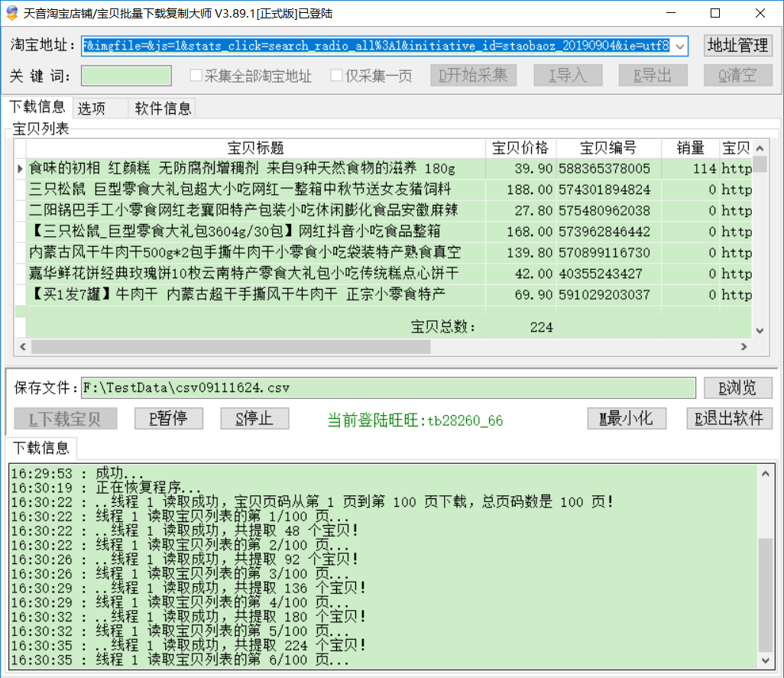Click the 地址管理 button
The height and width of the screenshot is (678, 784).
point(737,46)
